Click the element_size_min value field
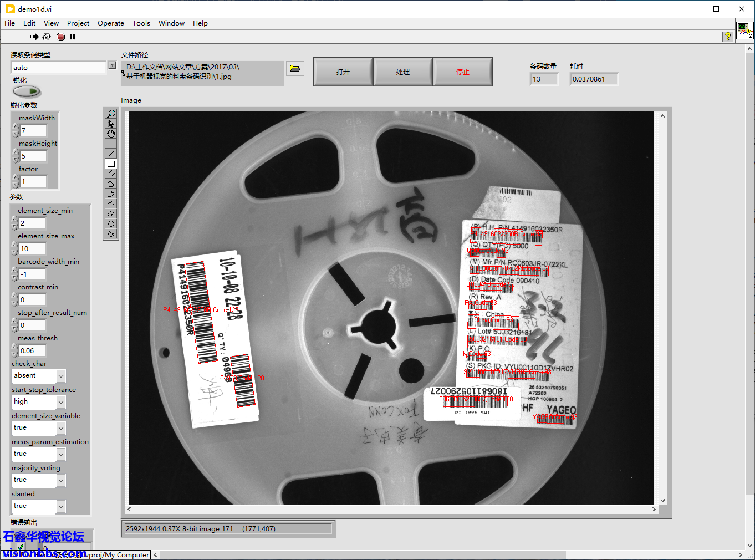The height and width of the screenshot is (560, 755). coord(32,223)
